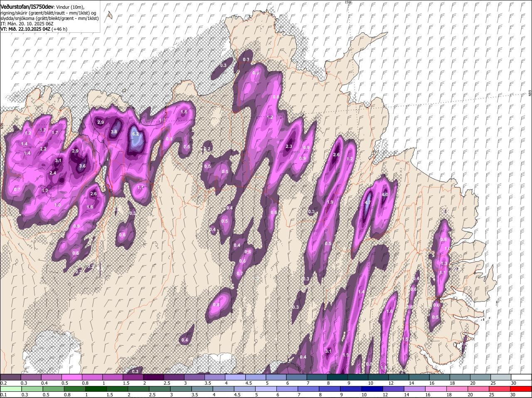This screenshot has height=398, width=532.
Task: Click the 4.7 value in blue core
Action: (367, 203)
